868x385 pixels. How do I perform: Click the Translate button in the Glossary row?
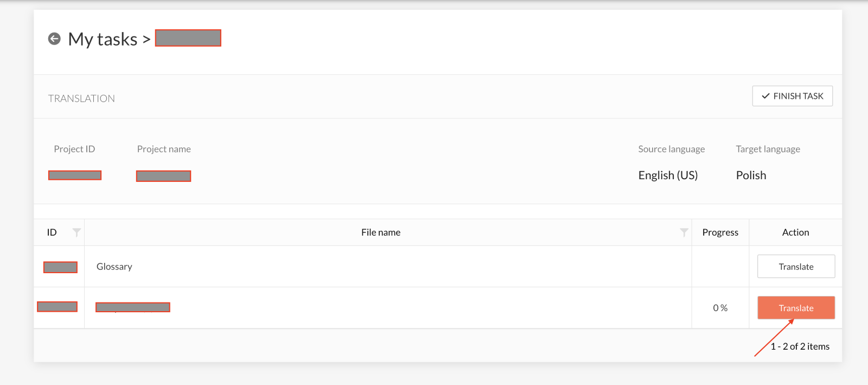pos(796,267)
